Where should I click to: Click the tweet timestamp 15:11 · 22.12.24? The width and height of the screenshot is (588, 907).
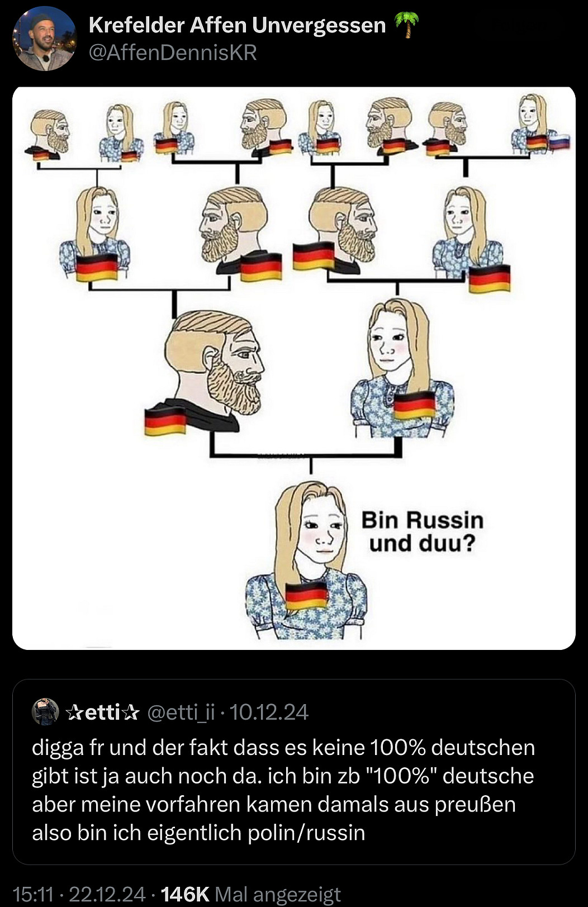(79, 894)
